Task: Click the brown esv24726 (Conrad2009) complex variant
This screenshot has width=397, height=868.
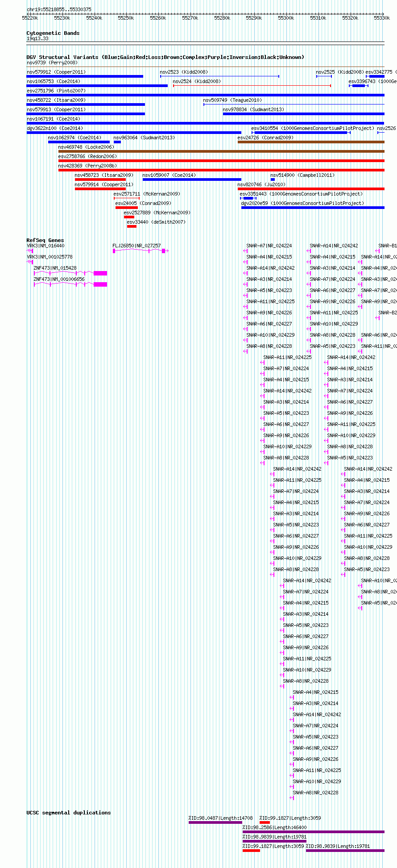Action: (311, 142)
